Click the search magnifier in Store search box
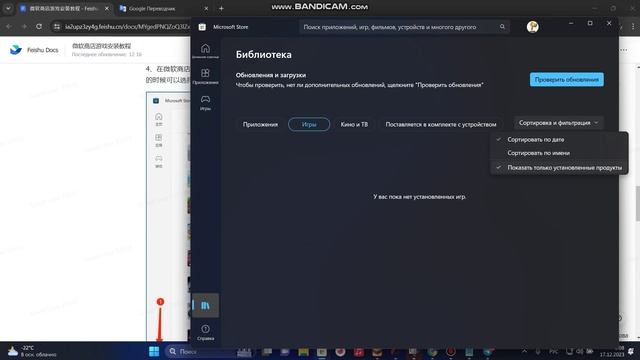This screenshot has height=360, width=640. click(502, 27)
